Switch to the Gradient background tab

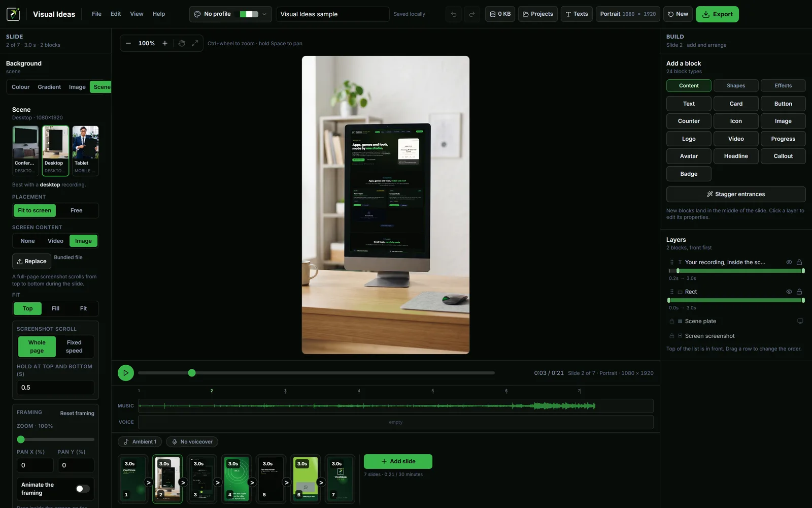pos(49,87)
